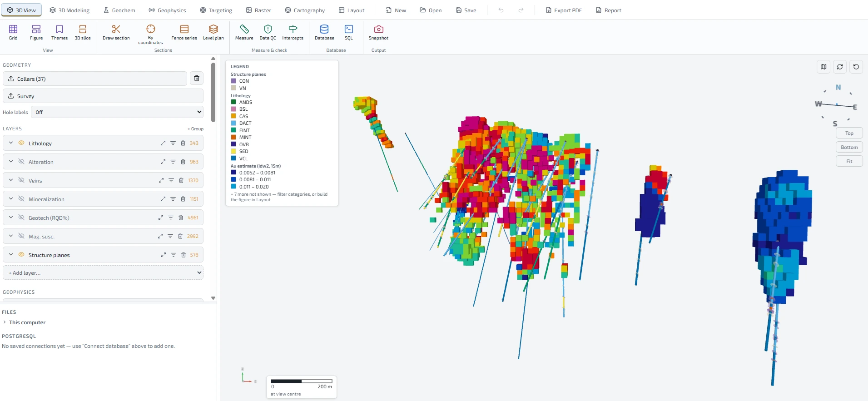Take a Snapshot of the view
868x401 pixels.
pyautogui.click(x=378, y=32)
